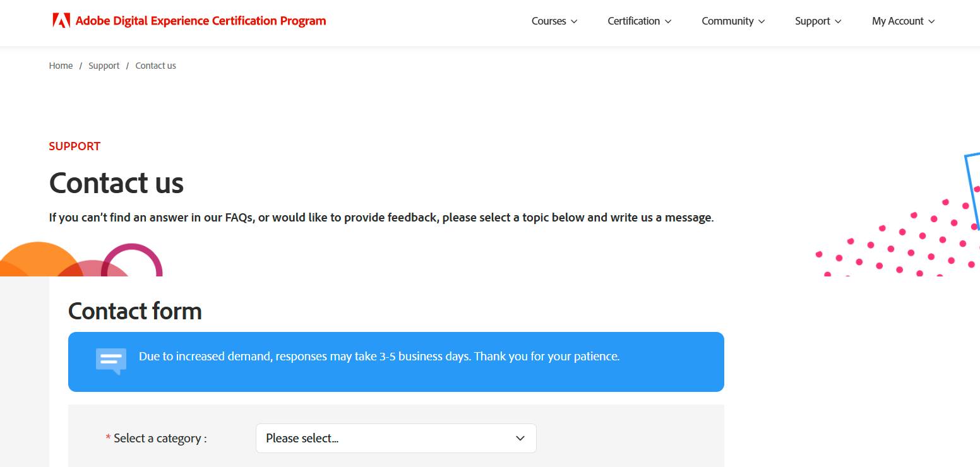Click the chevron beside Community

point(762,21)
